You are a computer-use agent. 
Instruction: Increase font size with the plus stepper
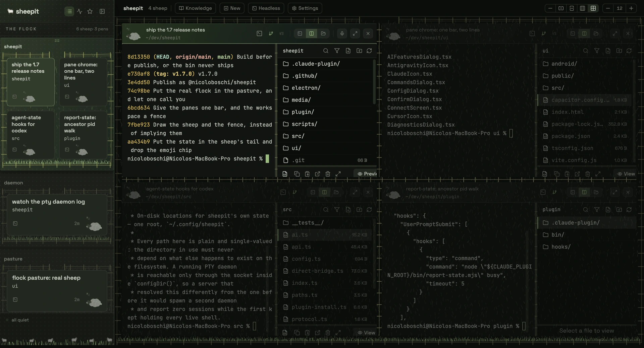(x=631, y=8)
